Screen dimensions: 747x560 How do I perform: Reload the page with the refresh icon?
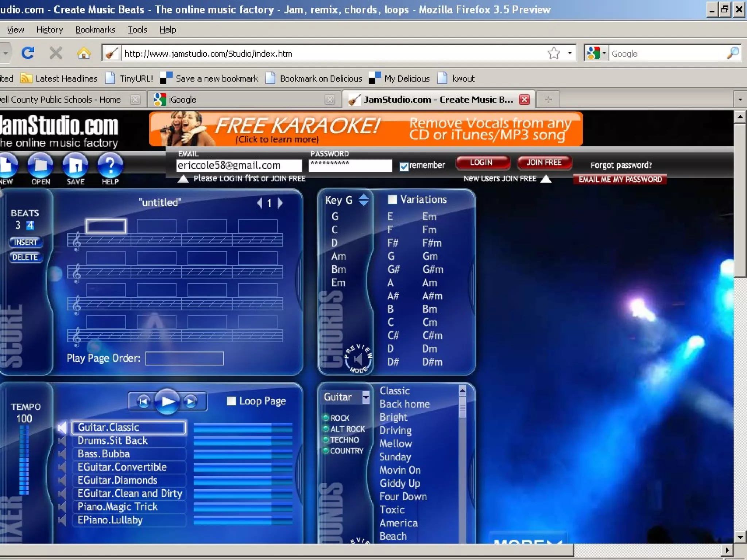(x=28, y=54)
